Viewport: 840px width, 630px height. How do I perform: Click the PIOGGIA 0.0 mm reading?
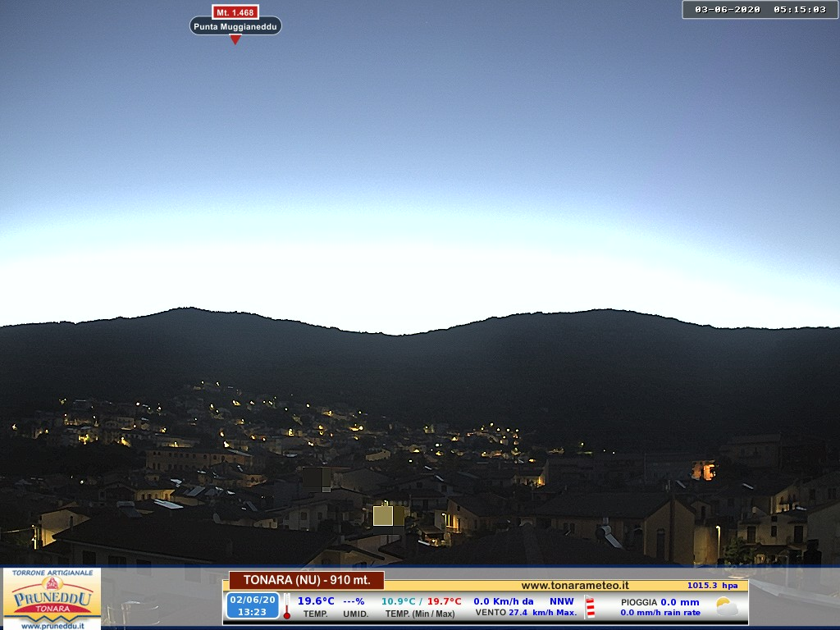pyautogui.click(x=660, y=602)
